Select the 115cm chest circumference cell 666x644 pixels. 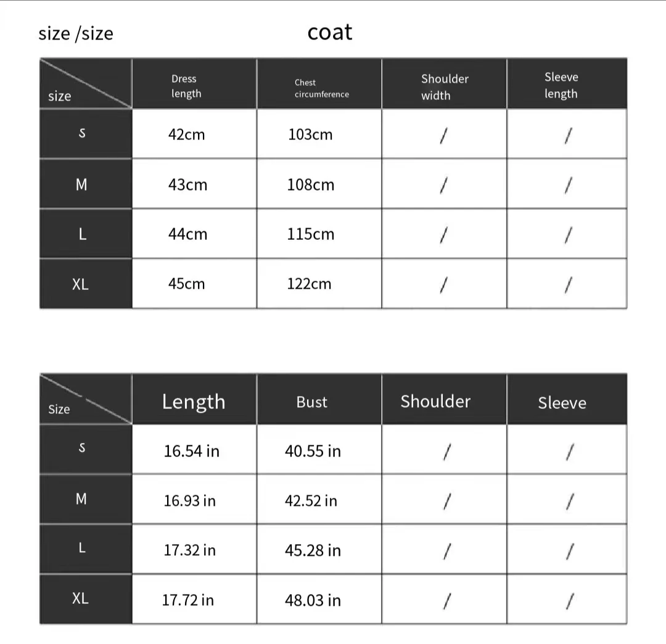click(x=310, y=234)
